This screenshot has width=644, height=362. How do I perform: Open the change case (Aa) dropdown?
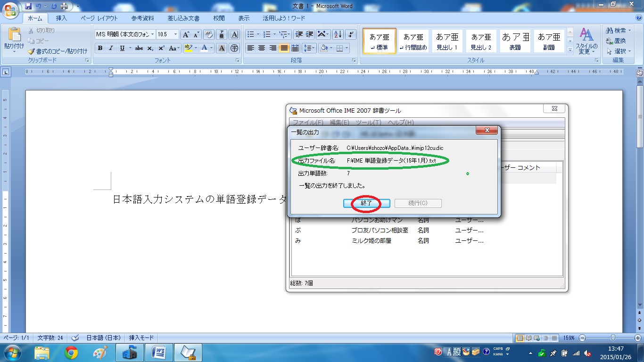[174, 48]
